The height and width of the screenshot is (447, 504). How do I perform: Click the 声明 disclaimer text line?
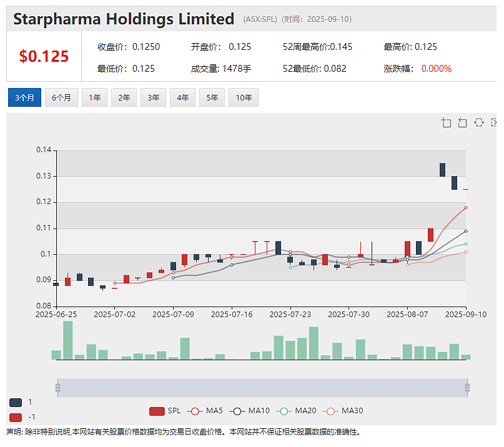click(184, 432)
